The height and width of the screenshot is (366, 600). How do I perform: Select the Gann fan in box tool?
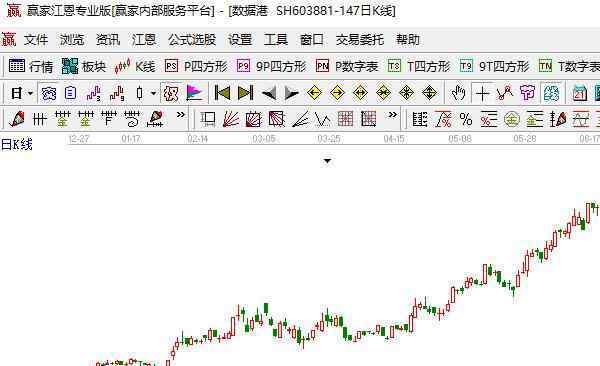254,119
